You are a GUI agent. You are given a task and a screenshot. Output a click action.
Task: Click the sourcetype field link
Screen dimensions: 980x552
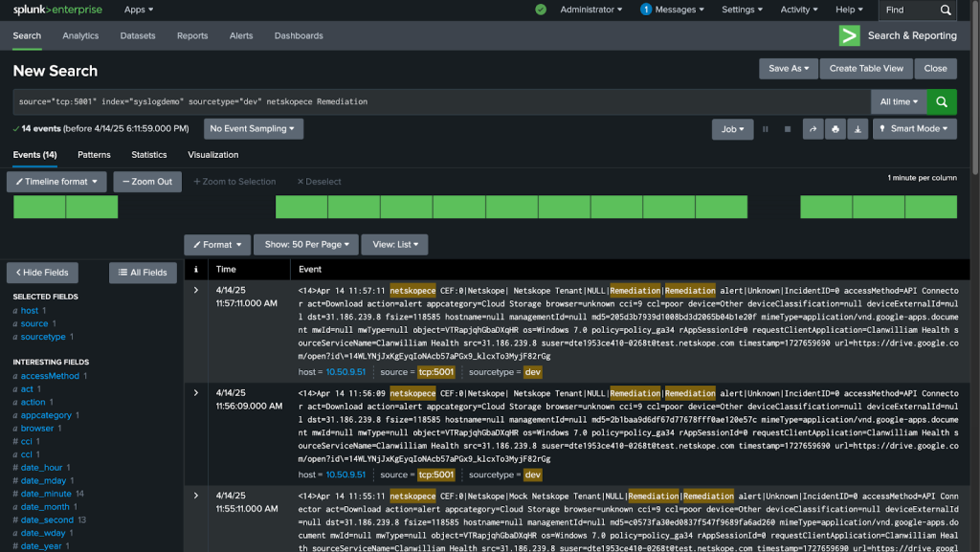pos(43,337)
